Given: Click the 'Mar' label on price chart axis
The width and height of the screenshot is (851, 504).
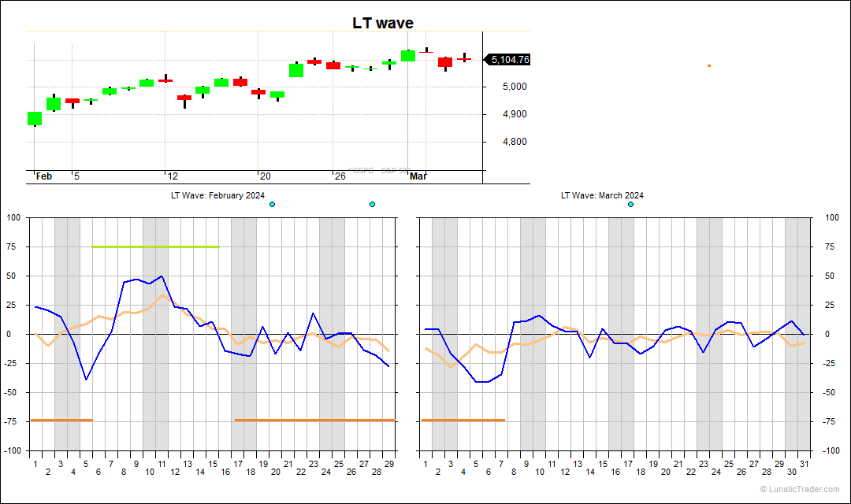Looking at the screenshot, I should pyautogui.click(x=418, y=176).
